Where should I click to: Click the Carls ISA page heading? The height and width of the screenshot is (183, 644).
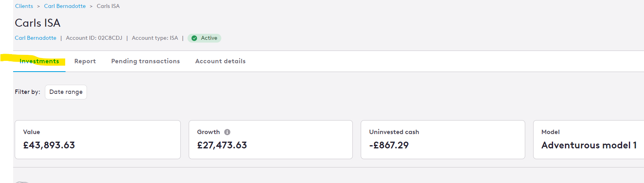[x=38, y=23]
